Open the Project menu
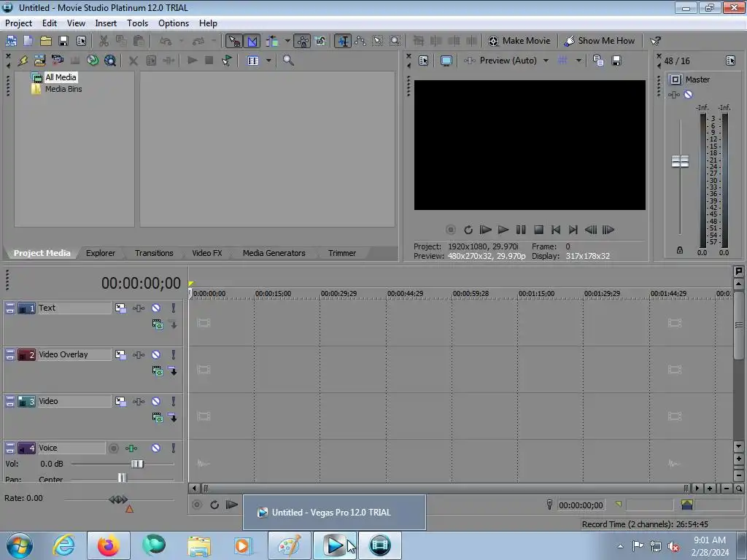This screenshot has height=560, width=747. pyautogui.click(x=18, y=23)
